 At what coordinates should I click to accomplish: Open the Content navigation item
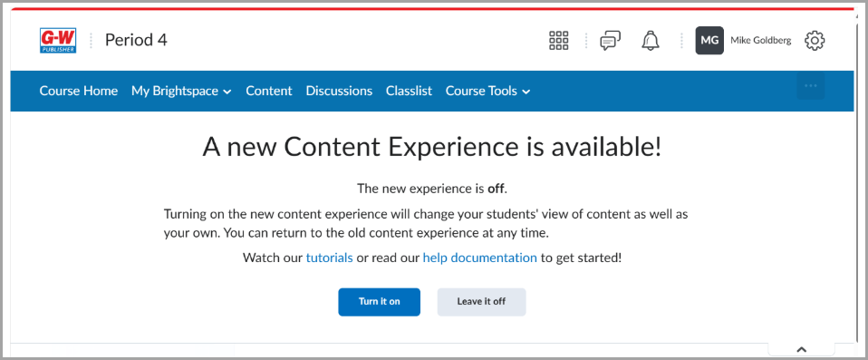[269, 91]
